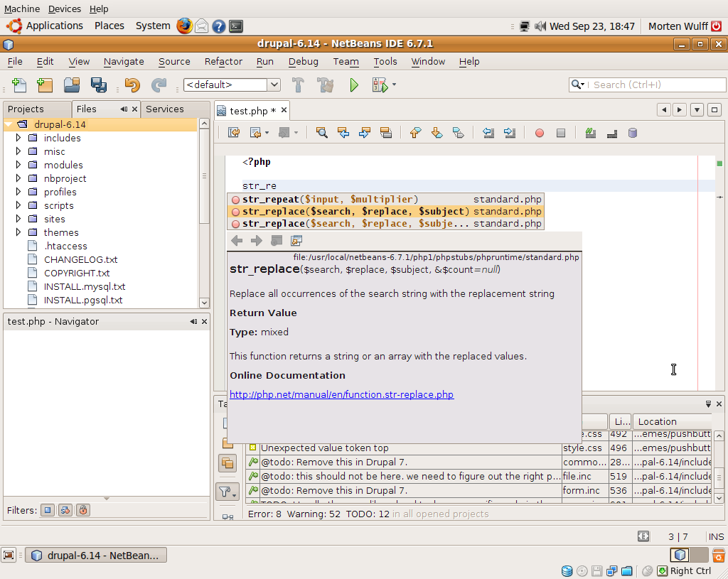Click the Debug Main Project icon
728x579 pixels.
coord(380,85)
